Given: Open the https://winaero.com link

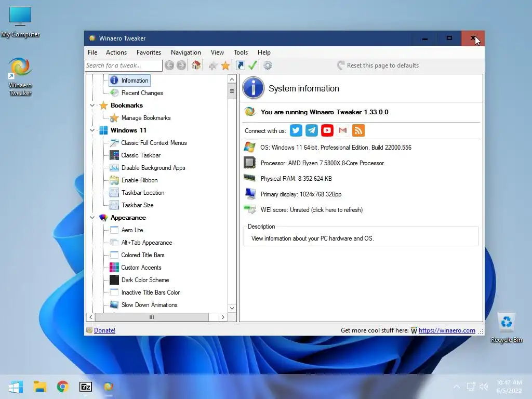Looking at the screenshot, I should [447, 330].
